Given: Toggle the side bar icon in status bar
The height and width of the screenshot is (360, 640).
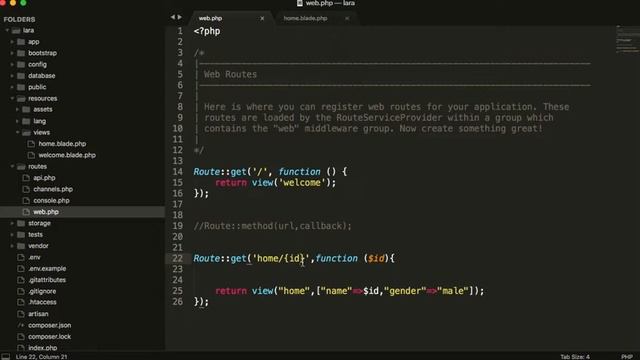Looking at the screenshot, I should [x=6, y=356].
